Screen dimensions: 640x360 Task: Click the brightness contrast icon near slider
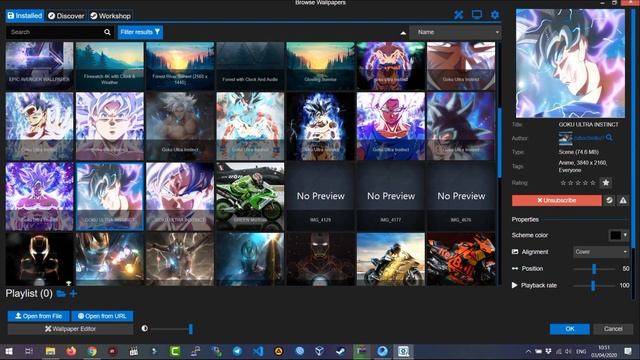click(144, 328)
